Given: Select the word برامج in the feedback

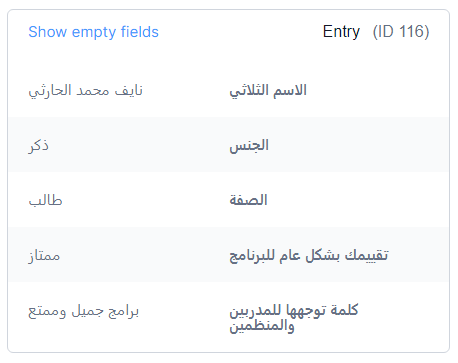Looking at the screenshot, I should tap(123, 312).
